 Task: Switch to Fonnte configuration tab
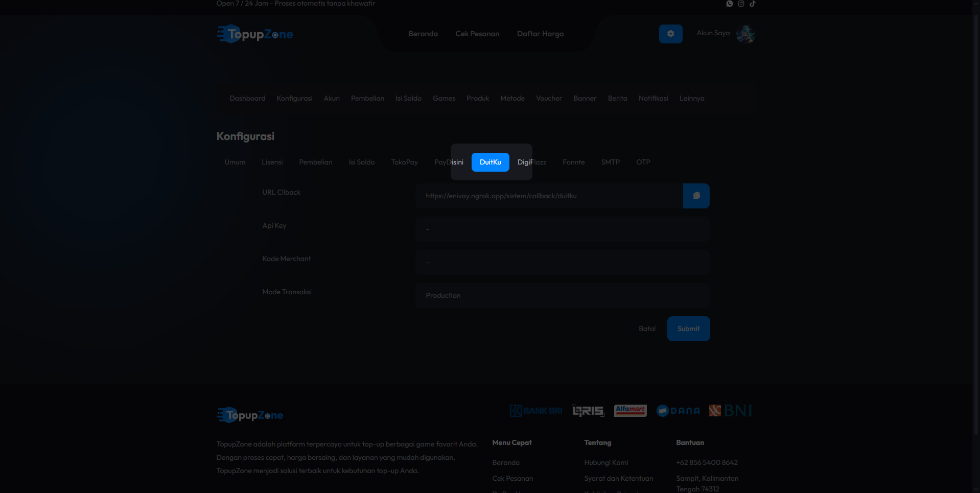tap(573, 162)
